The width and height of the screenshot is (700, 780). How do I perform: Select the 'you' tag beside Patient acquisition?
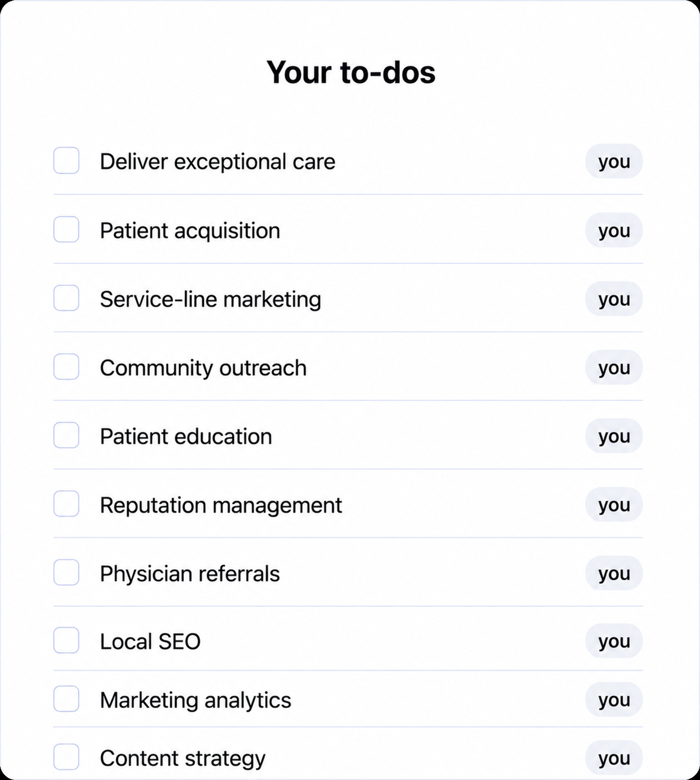614,230
